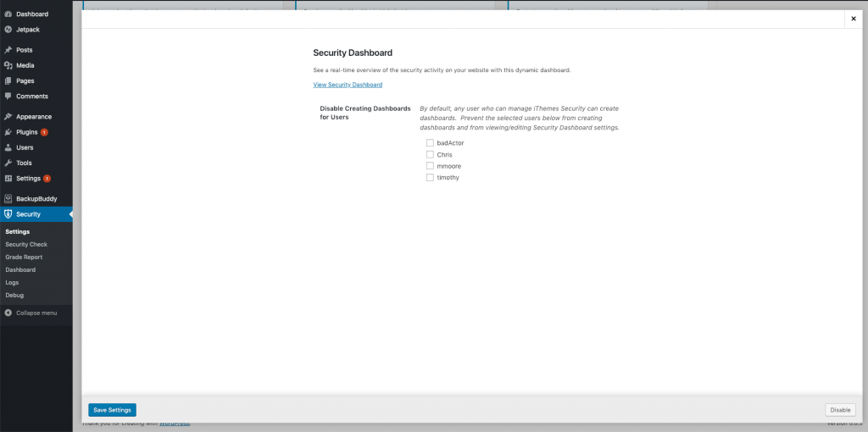
Task: Open the Security Check submenu entry
Action: tap(26, 245)
